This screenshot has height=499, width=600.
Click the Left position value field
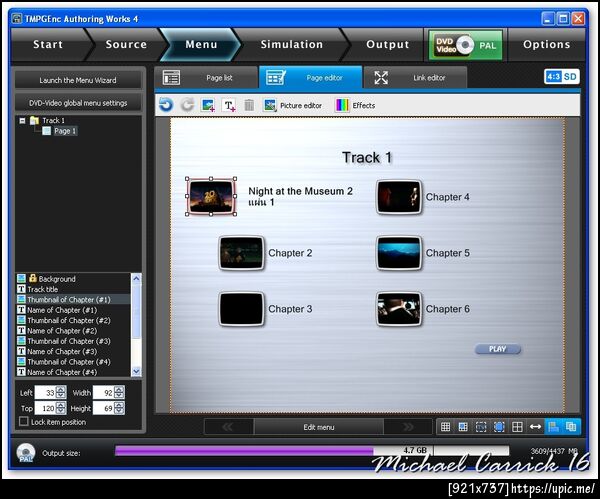pos(45,393)
